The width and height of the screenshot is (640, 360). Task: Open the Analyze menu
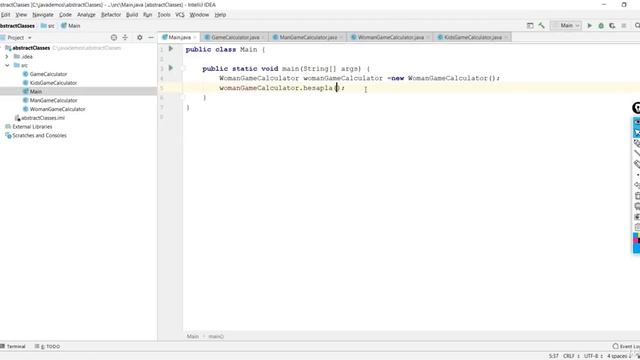(86, 15)
